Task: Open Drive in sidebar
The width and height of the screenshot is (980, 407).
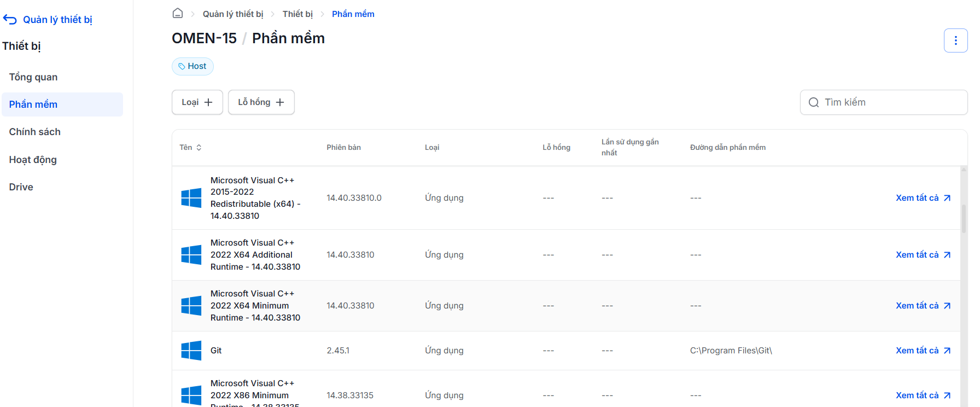Action: click(62, 187)
